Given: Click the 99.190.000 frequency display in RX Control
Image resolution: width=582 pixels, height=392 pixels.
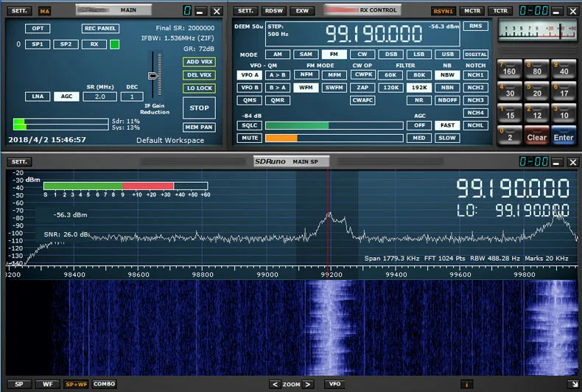Looking at the screenshot, I should click(x=374, y=34).
